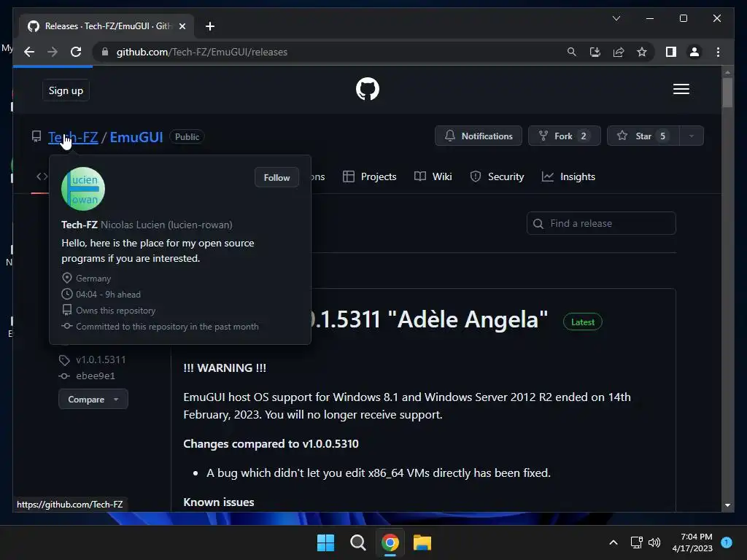Click the network tray icon

tap(636, 542)
